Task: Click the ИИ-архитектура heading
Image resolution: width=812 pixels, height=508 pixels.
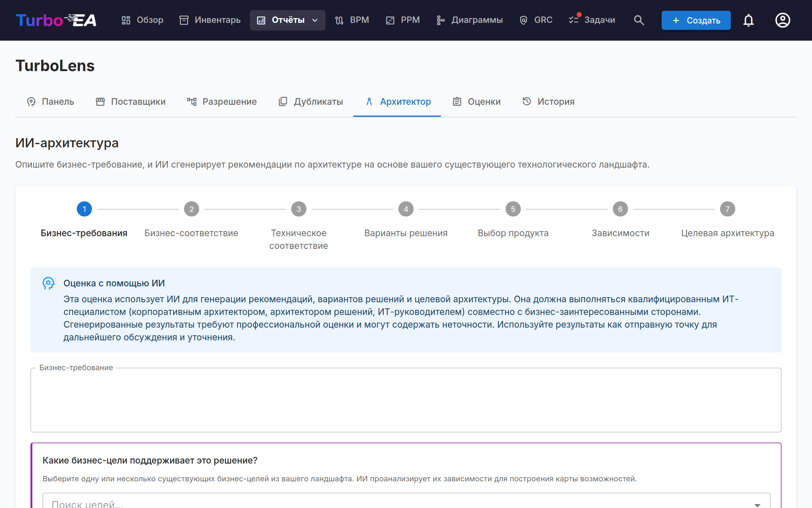Action: 67,143
